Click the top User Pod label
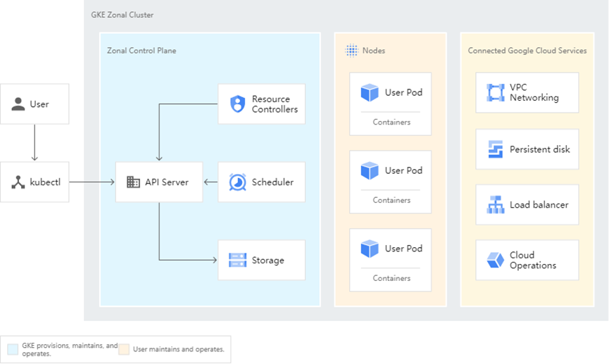Viewport: 609px width, 364px height. point(403,92)
